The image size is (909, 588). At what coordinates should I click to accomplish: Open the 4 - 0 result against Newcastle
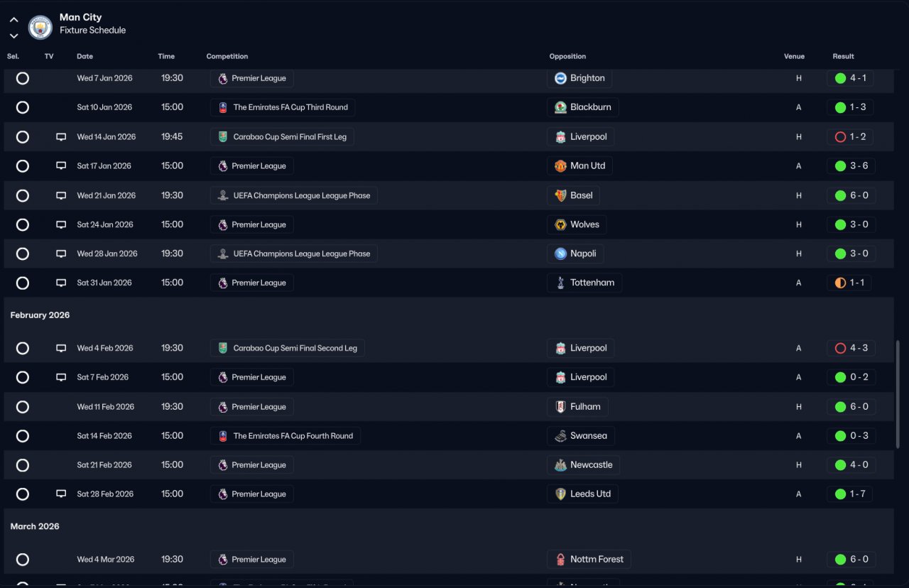point(851,465)
